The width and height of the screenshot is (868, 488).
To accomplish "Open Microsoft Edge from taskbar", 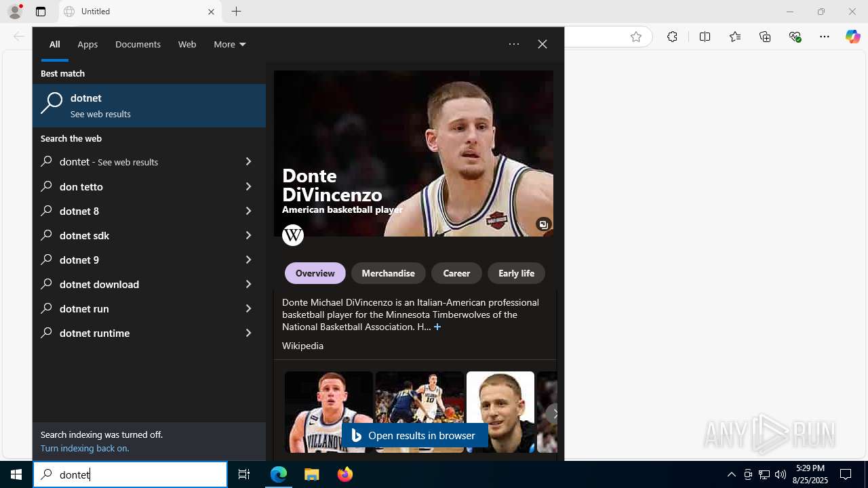I will 279,474.
